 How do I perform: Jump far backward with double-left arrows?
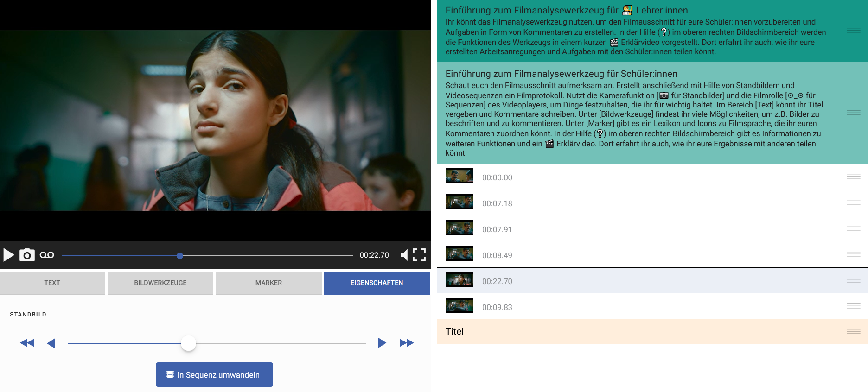click(27, 343)
